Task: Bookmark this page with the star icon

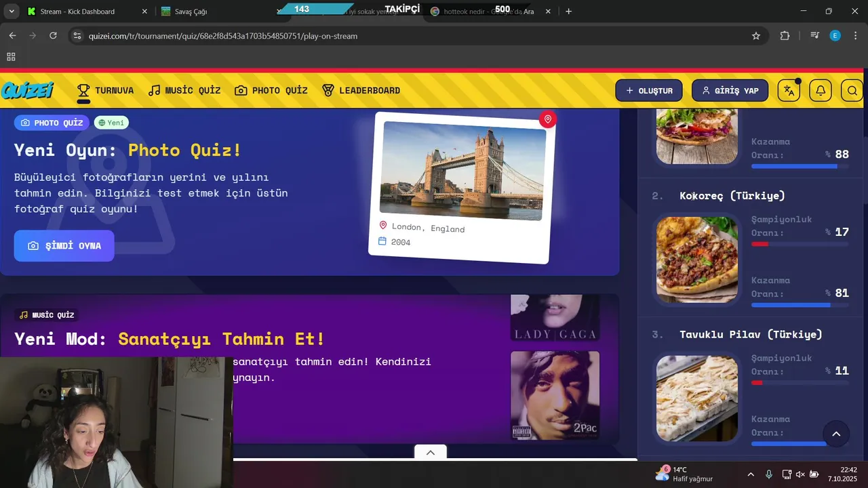Action: 756,36
